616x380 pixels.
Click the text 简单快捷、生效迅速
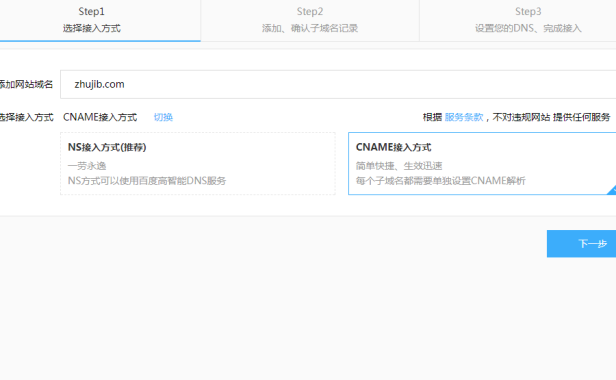coord(399,166)
